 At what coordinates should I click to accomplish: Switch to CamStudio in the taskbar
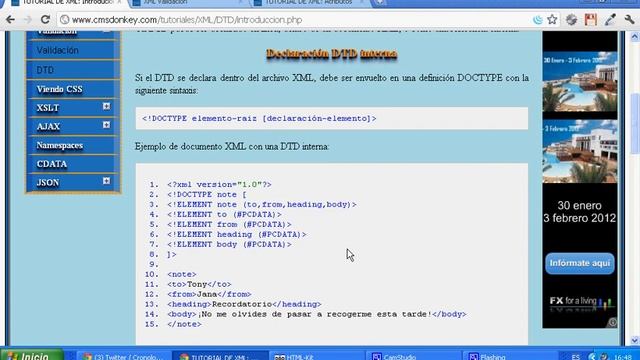coord(413,356)
